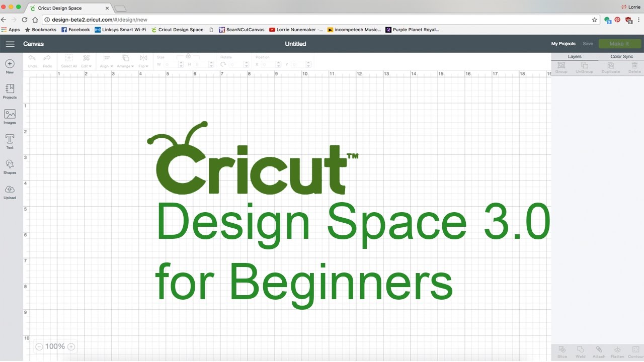Zoom out with the minus button
644x362 pixels.
click(39, 346)
